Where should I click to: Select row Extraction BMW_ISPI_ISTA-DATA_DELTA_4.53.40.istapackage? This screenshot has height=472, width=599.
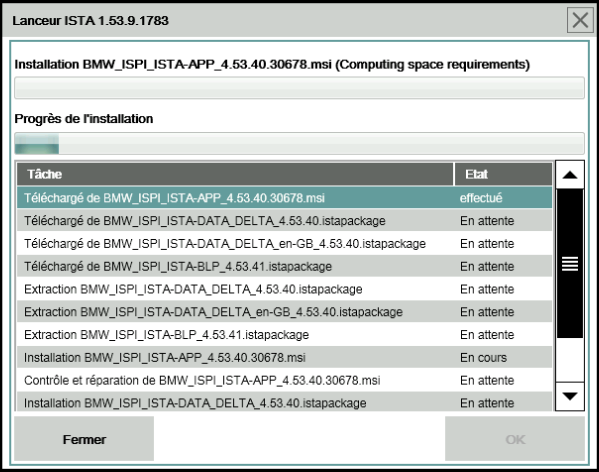tap(285, 289)
